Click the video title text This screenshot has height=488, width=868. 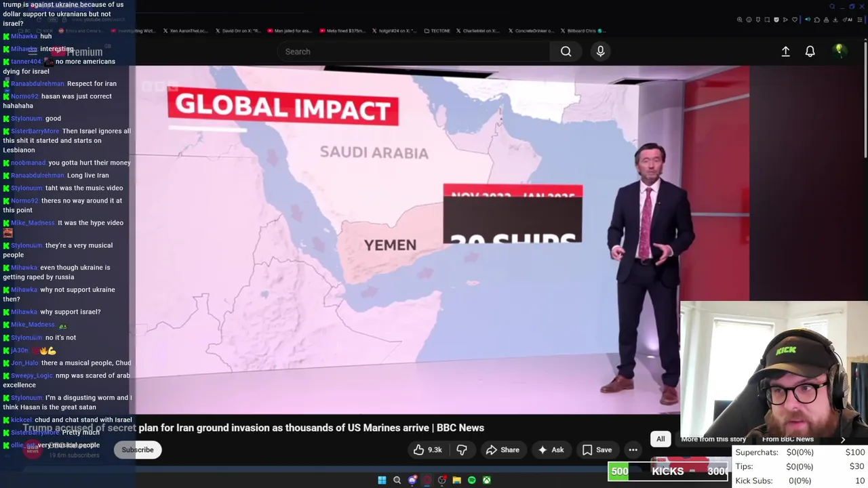coord(254,428)
